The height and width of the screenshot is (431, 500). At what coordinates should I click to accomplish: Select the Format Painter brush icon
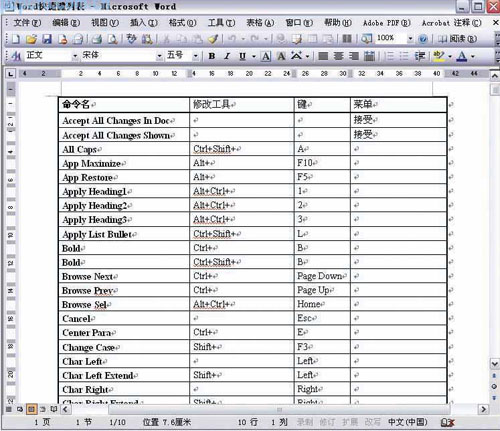[213, 39]
